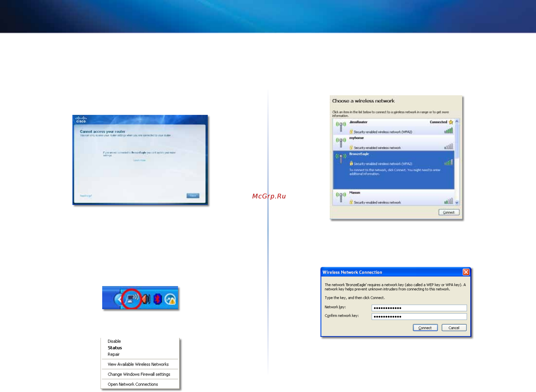Image resolution: width=536 pixels, height=392 pixels.
Task: Click the favorite star beside Connected
Action: [x=451, y=122]
